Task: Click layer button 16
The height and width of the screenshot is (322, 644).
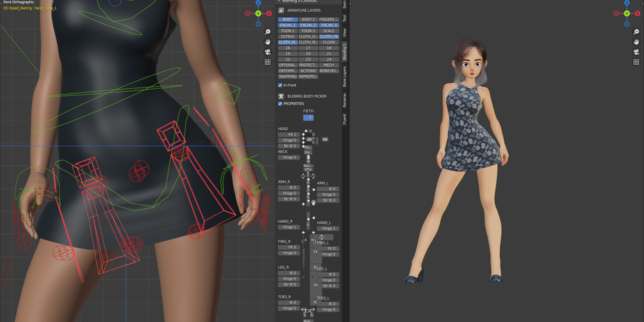Action: 288,48
